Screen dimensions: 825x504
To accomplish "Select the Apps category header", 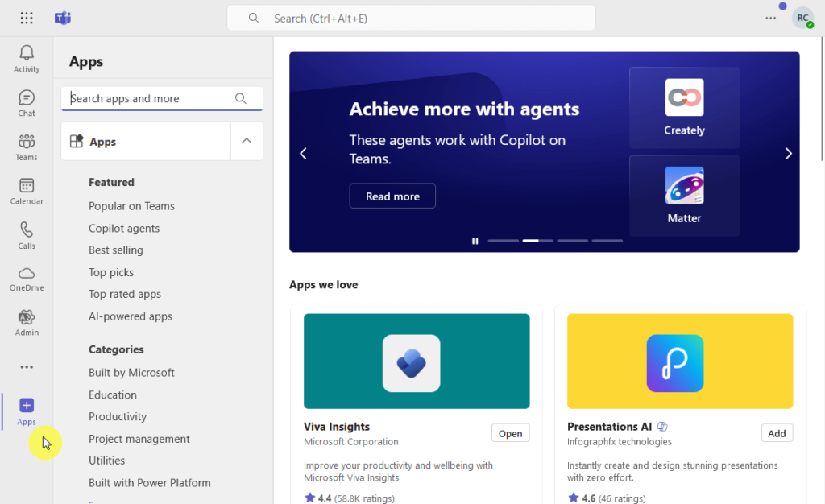I will 145,141.
